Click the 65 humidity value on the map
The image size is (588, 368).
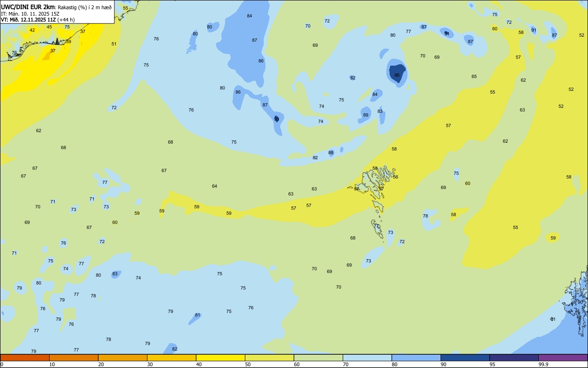(474, 77)
